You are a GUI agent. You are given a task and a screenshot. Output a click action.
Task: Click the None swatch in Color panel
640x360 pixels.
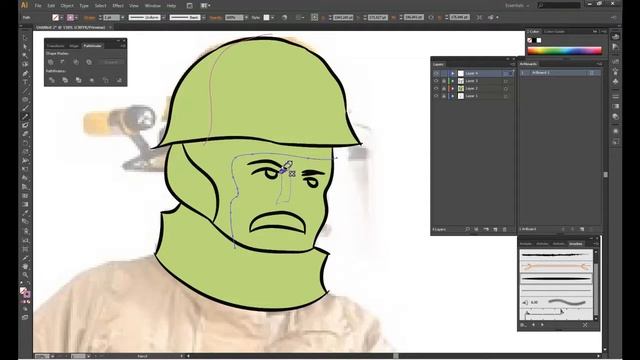[529, 40]
